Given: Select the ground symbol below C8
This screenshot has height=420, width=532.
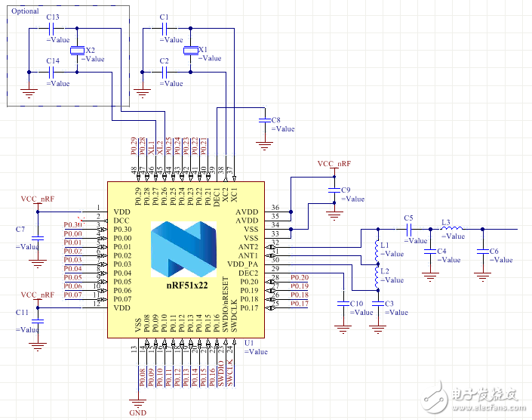Looking at the screenshot, I should pos(265,146).
